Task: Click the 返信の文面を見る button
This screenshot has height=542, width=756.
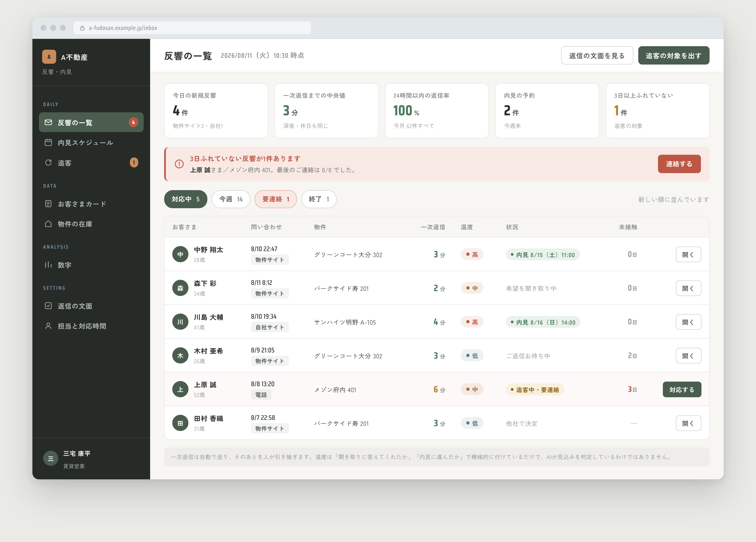Action: (597, 55)
